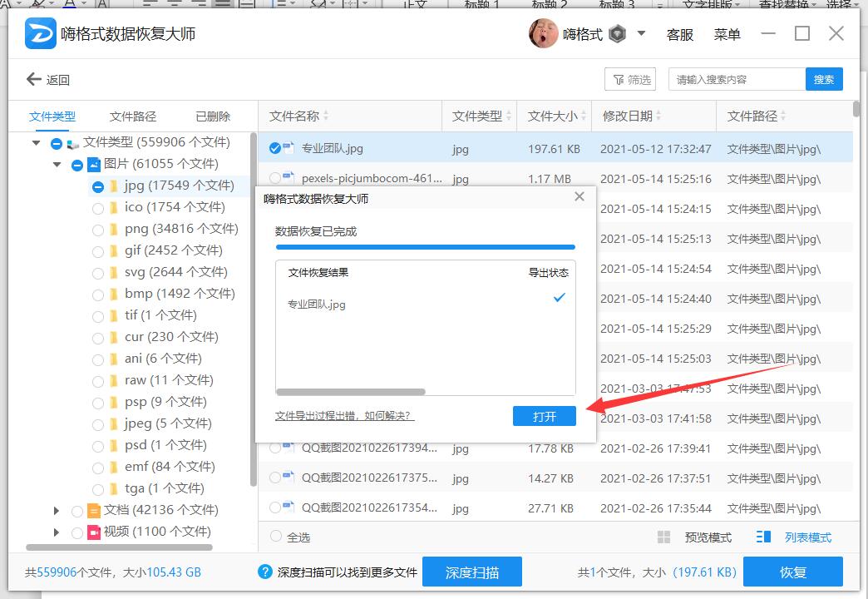The image size is (868, 599).
Task: Click the tga folder icon
Action: [x=113, y=488]
